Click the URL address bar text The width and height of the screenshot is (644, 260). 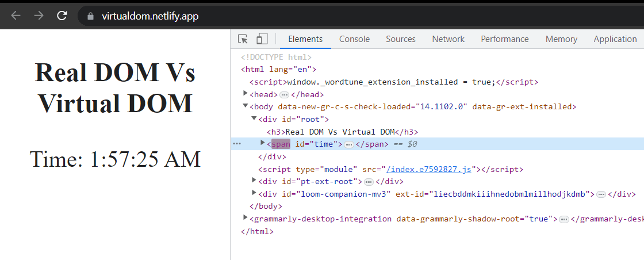150,16
